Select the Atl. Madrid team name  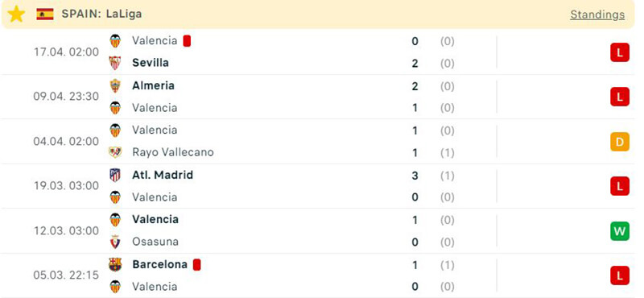click(x=163, y=175)
